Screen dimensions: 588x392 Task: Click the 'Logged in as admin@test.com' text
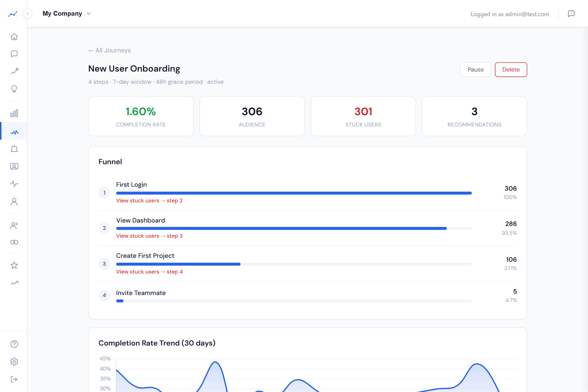[510, 14]
